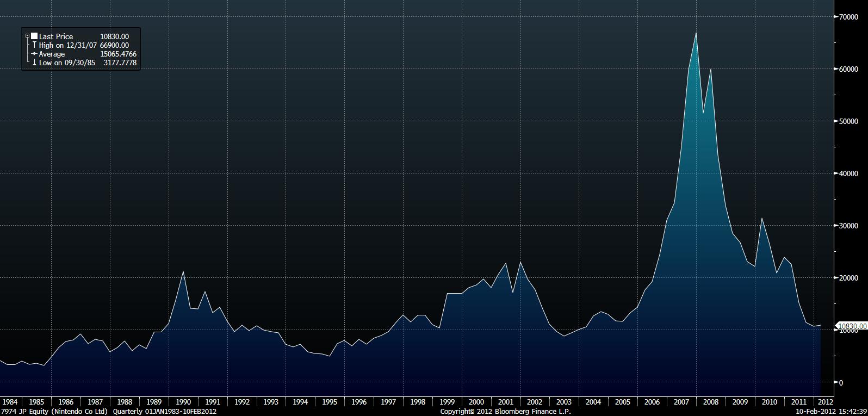Collapse the Last Price legend tree
868x416 pixels.
coord(27,36)
